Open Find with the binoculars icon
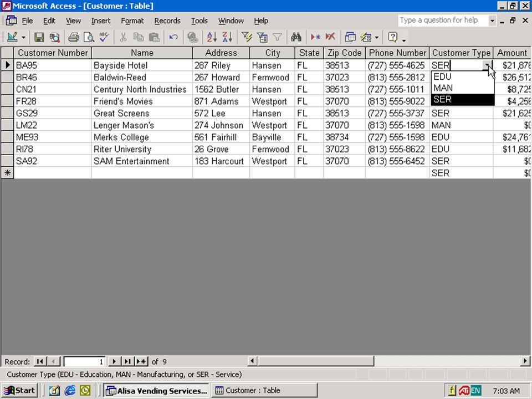The width and height of the screenshot is (532, 399). pyautogui.click(x=296, y=37)
